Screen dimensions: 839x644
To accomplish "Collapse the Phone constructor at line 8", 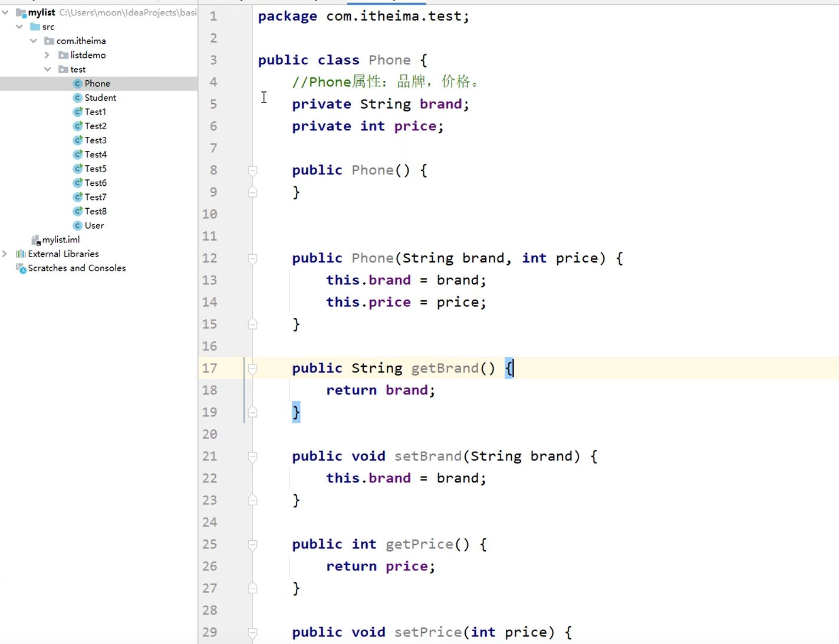I will coord(252,170).
